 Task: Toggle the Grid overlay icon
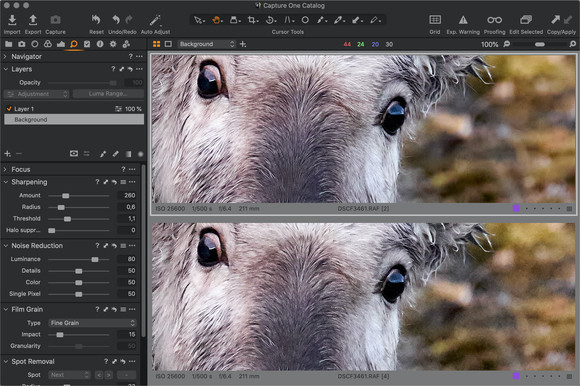click(435, 20)
